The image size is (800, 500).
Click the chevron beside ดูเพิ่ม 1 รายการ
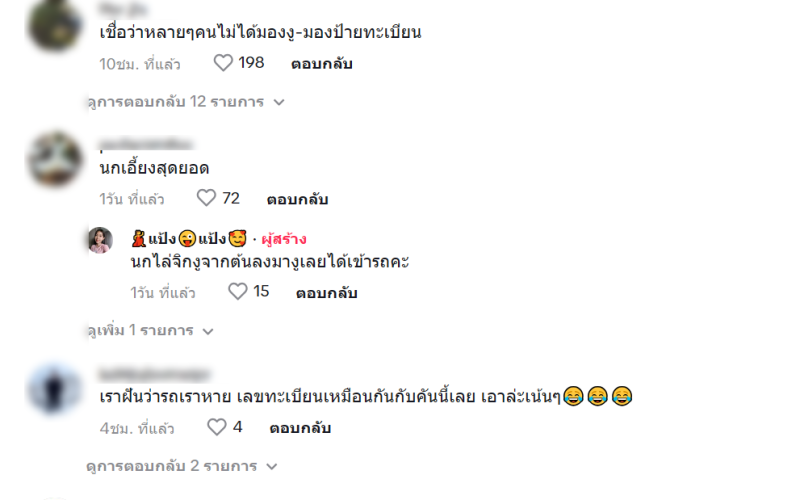click(208, 332)
